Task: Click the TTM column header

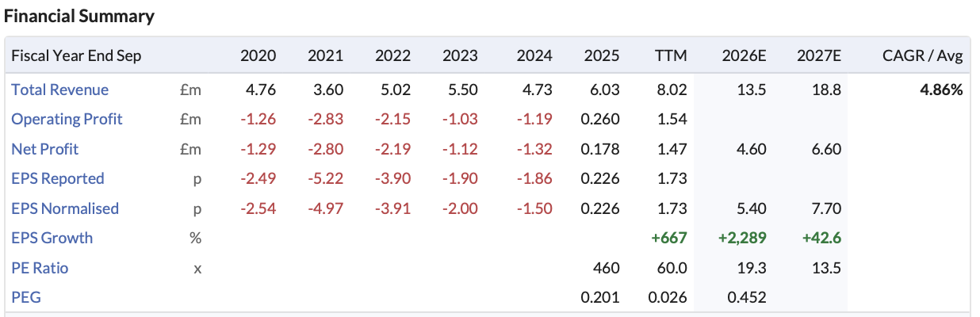Action: (x=671, y=56)
